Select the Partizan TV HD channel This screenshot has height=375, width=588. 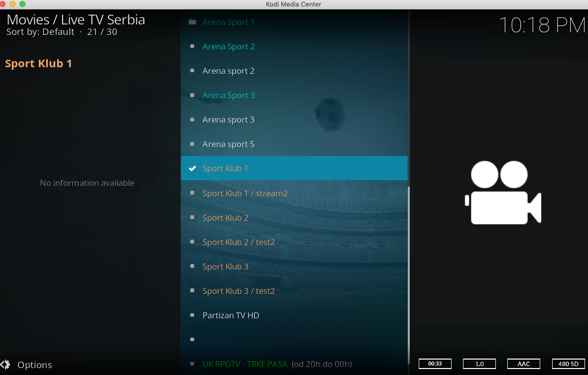294,315
